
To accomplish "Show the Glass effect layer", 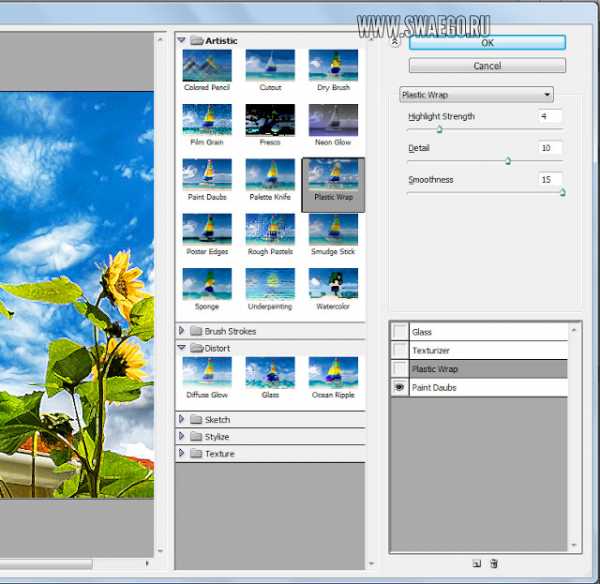I will click(399, 331).
